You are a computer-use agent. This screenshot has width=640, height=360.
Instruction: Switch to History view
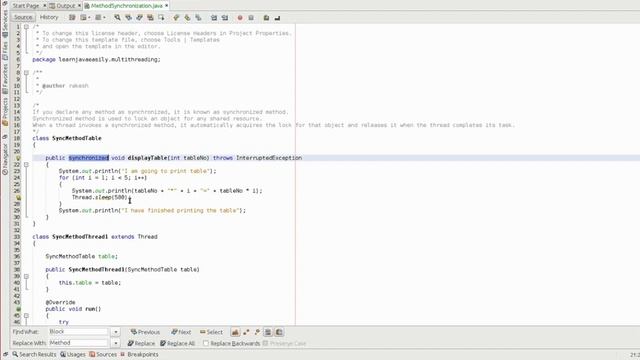(x=49, y=17)
